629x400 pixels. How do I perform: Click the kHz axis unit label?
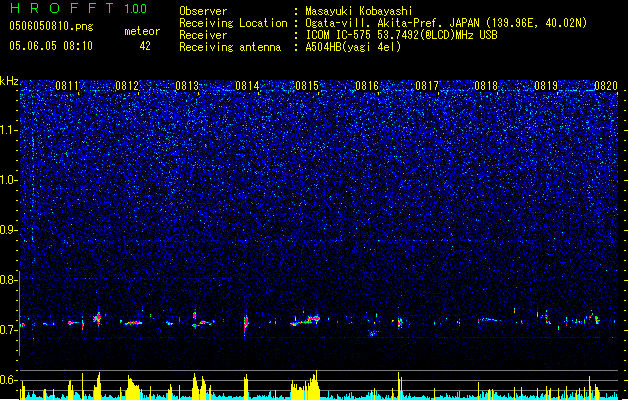9,81
